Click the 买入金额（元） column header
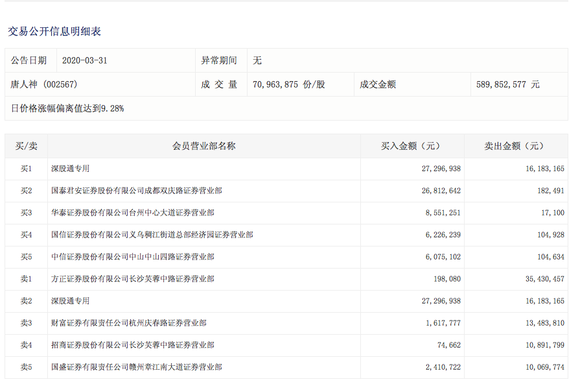Image resolution: width=580 pixels, height=386 pixels. 412,146
